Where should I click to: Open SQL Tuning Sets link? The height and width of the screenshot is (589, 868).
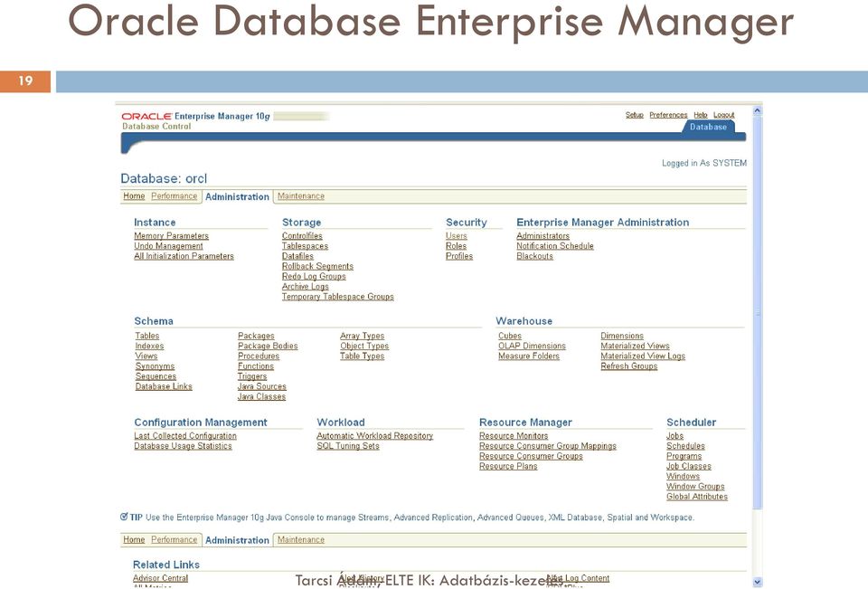(348, 446)
